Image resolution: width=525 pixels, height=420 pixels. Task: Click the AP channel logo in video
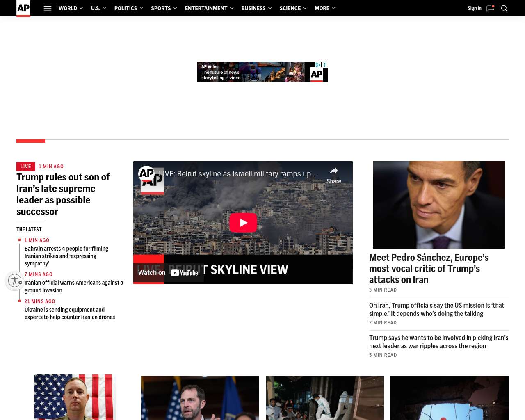[146, 174]
